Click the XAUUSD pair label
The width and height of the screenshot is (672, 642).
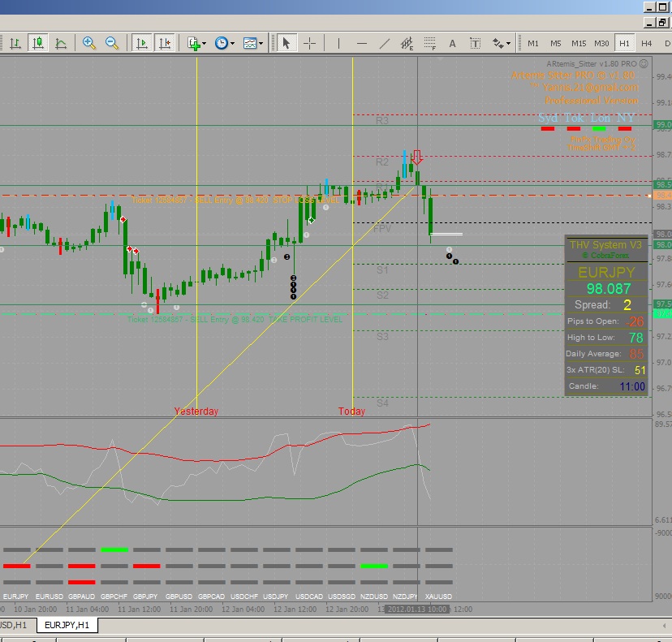[438, 596]
